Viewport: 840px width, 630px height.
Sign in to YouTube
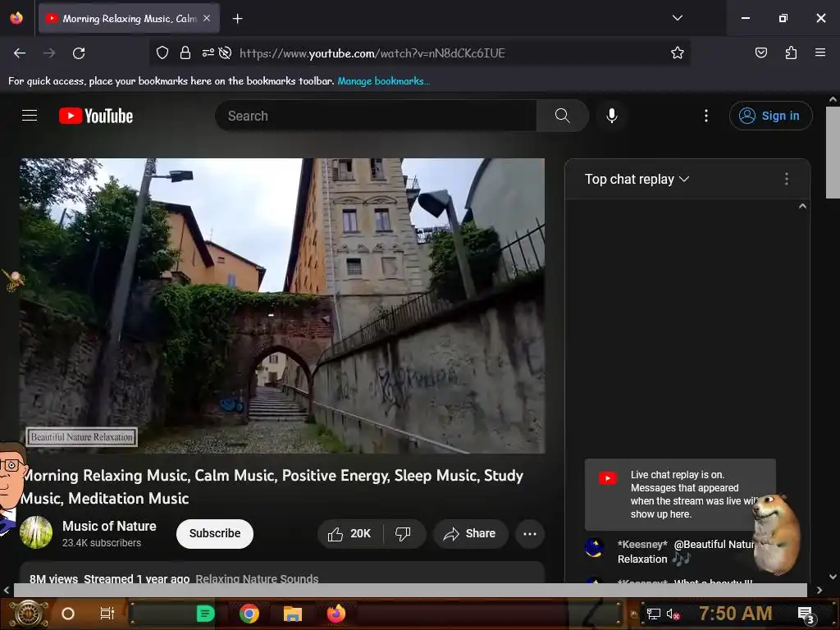click(770, 116)
